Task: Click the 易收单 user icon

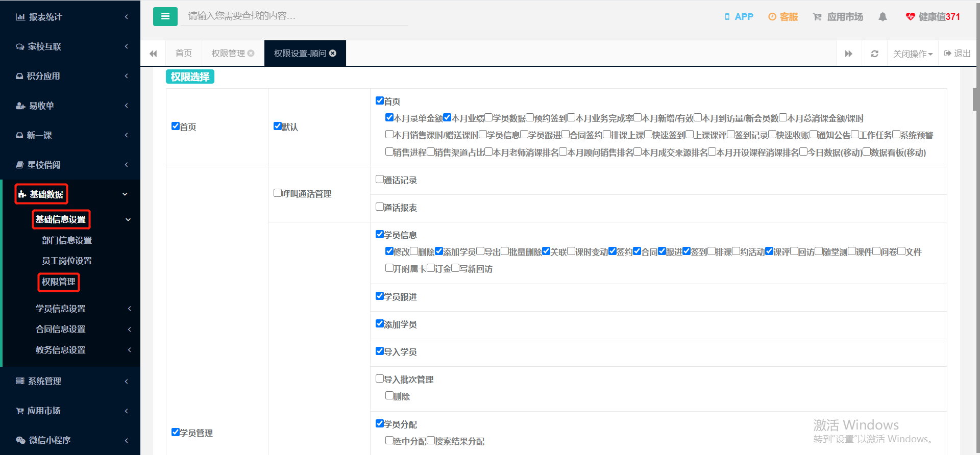Action: point(20,106)
